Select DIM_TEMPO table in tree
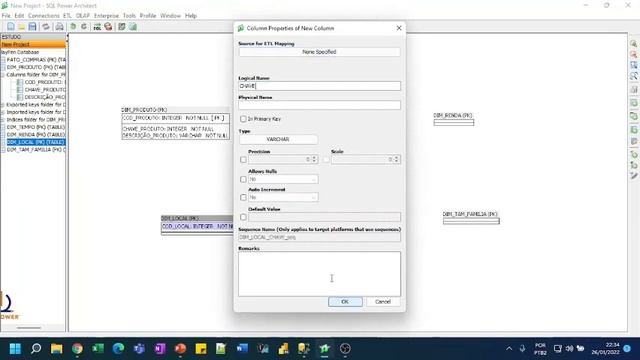The width and height of the screenshot is (640, 360). tap(36, 127)
